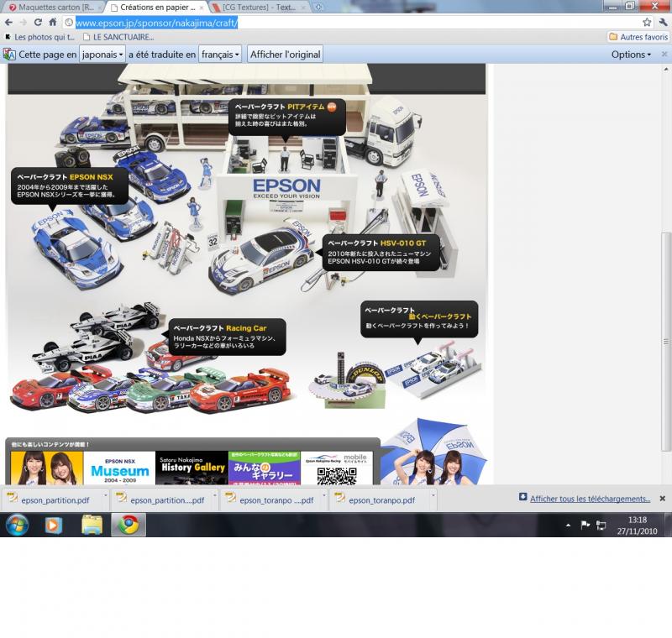Viewport: 672px width, 638px height.
Task: Launch Windows Media Player from taskbar
Action: tap(53, 525)
